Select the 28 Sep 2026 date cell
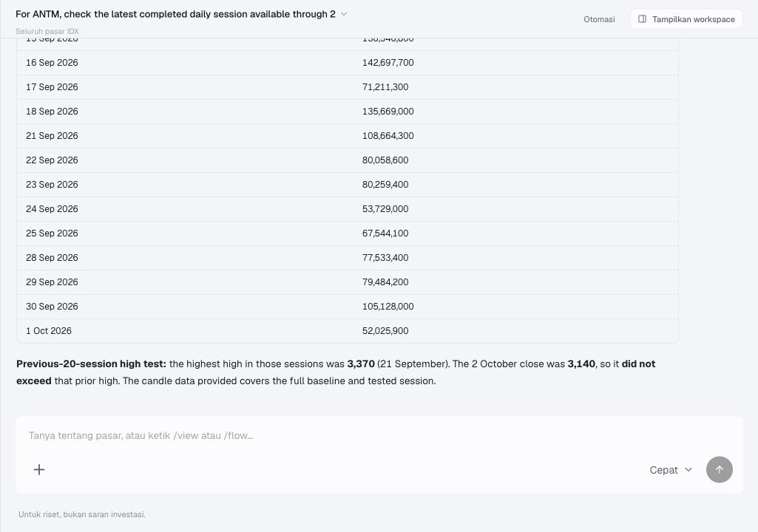The height and width of the screenshot is (532, 758). (52, 258)
